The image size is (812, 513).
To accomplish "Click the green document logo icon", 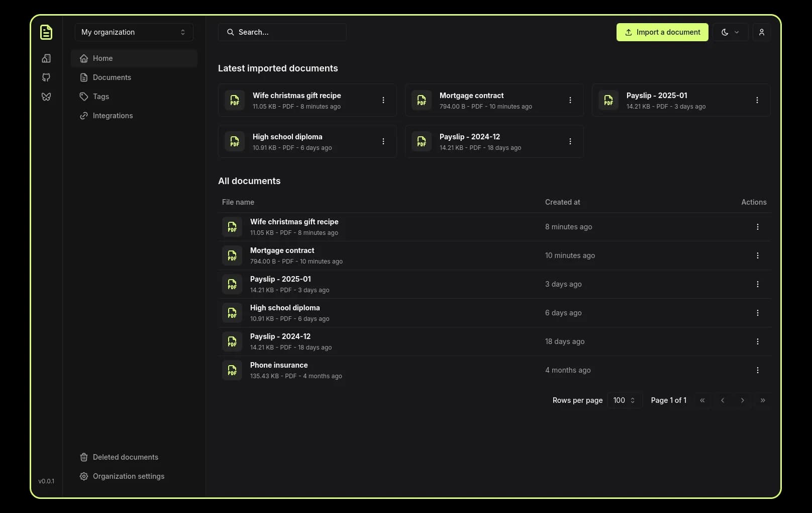I will (46, 32).
